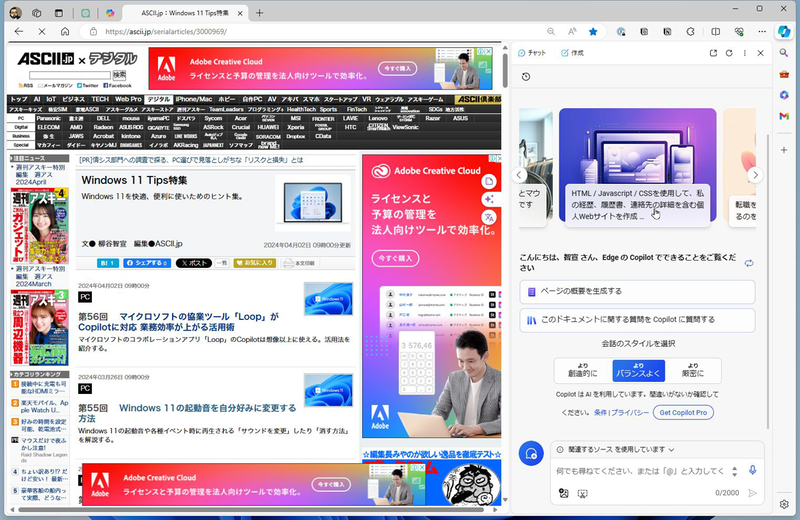Viewport: 800px width, 520px height.
Task: Open browser extensions puzzle icon
Action: [690, 32]
